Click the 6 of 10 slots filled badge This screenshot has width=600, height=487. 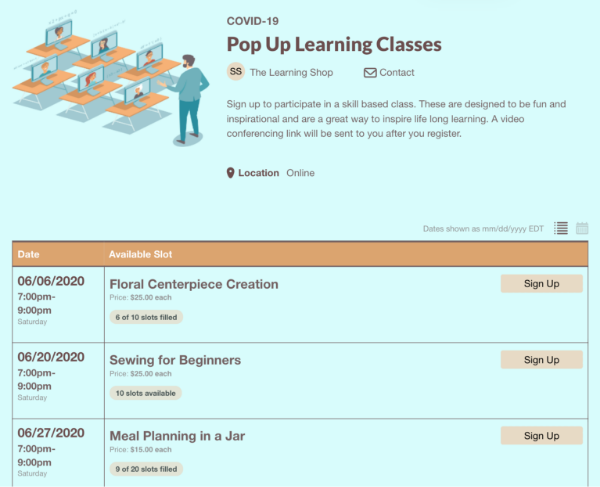tap(146, 317)
